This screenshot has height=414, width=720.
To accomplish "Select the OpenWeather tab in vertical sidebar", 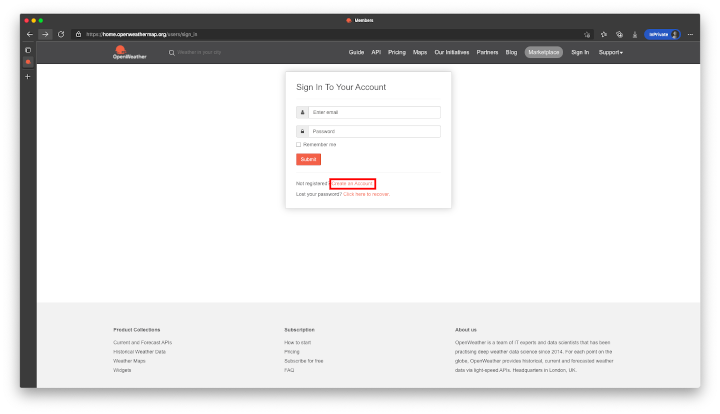I will [28, 62].
